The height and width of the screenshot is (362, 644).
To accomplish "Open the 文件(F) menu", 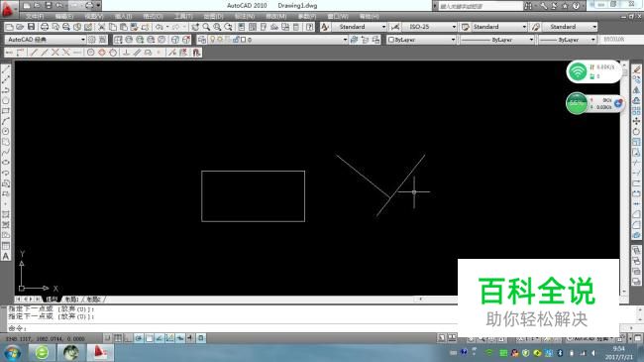I will (x=35, y=17).
